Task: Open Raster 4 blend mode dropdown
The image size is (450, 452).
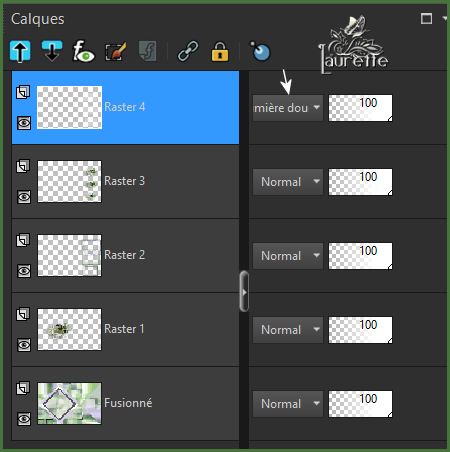Action: (x=288, y=108)
